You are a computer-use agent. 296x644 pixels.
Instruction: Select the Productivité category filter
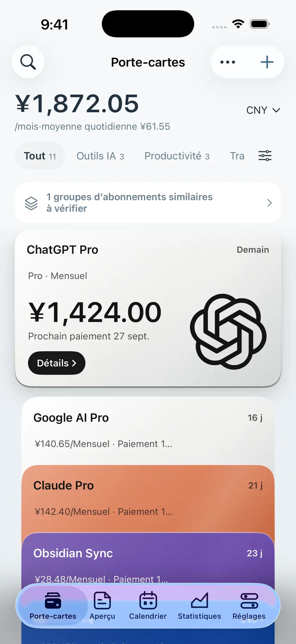[177, 156]
